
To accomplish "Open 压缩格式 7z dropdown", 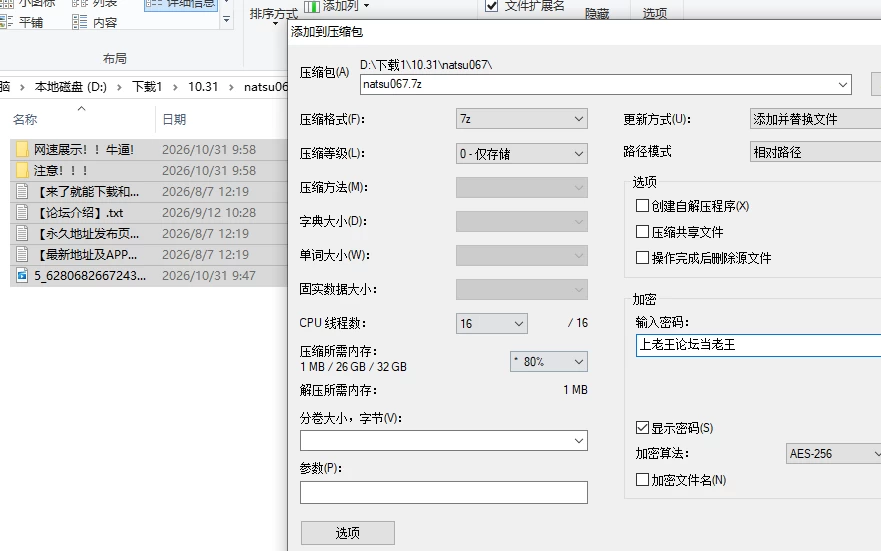I will point(522,119).
